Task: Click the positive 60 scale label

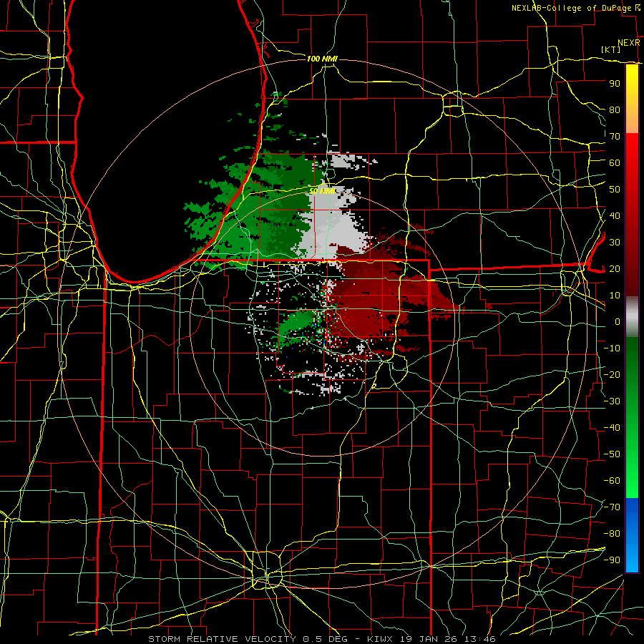Action: 615,163
